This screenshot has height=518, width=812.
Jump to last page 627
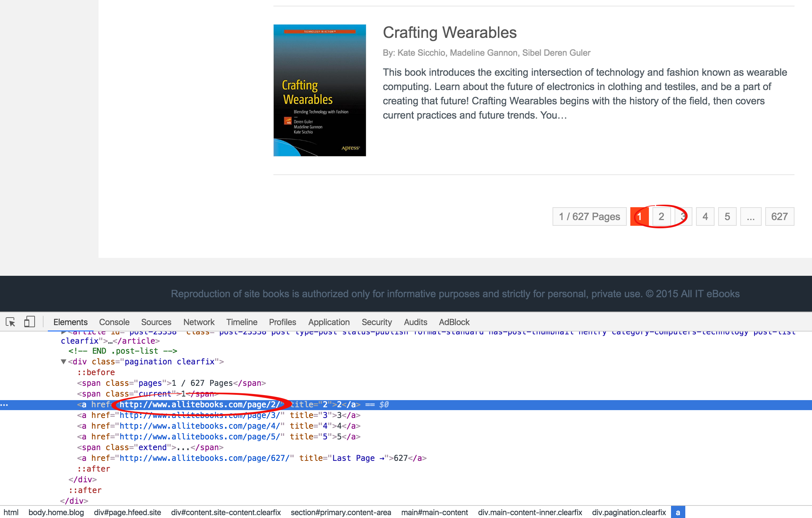[780, 216]
